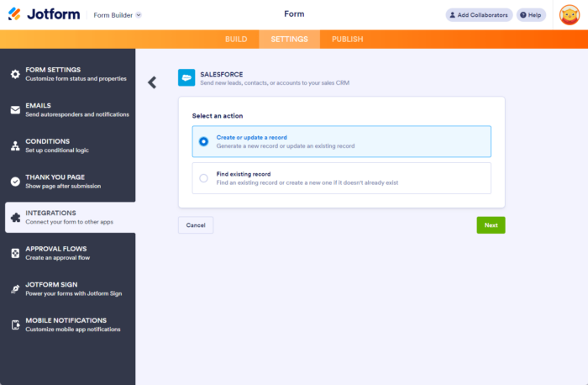Image resolution: width=588 pixels, height=385 pixels.
Task: Click the Emails envelope icon
Action: [x=15, y=110]
